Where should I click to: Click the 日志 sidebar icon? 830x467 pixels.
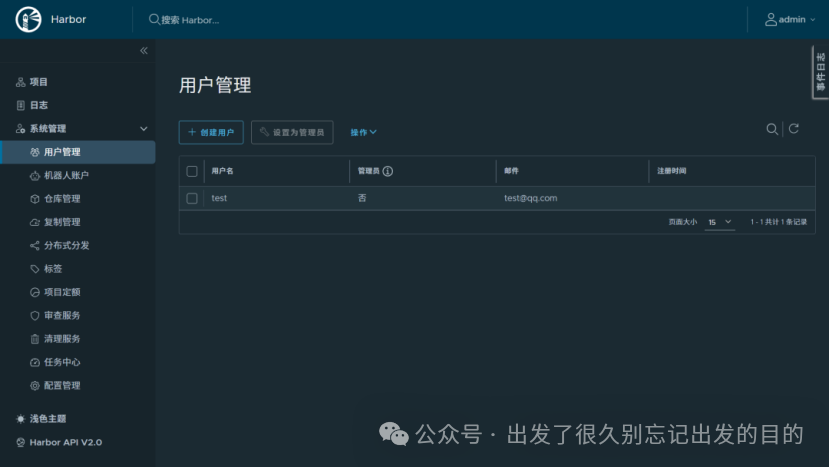[x=21, y=105]
